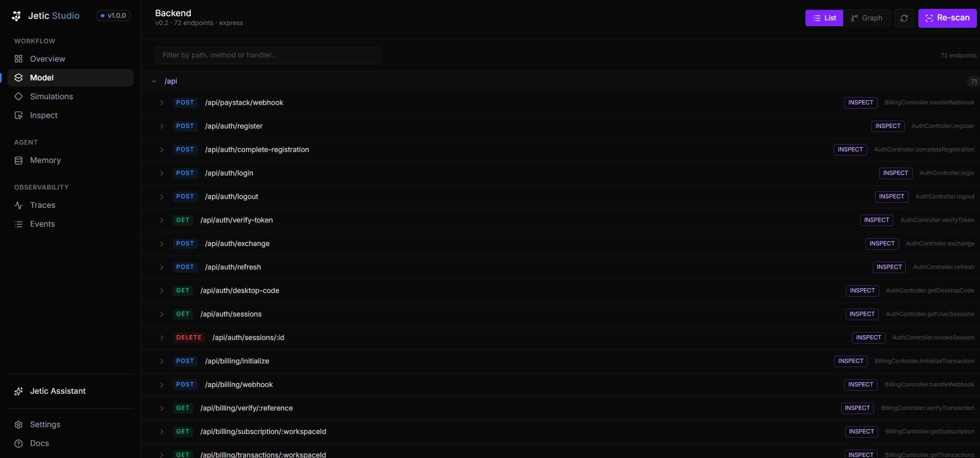Open Jetic Assistant
The height and width of the screenshot is (458, 980).
click(x=71, y=391)
